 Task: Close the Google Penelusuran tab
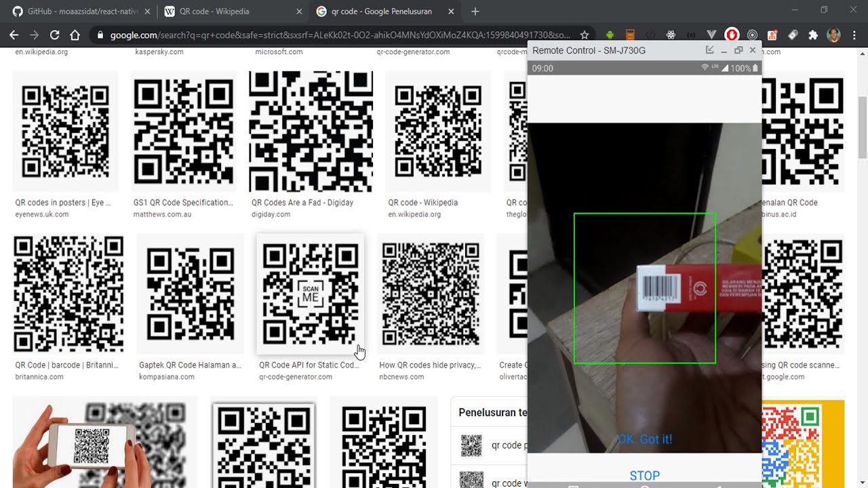point(451,12)
